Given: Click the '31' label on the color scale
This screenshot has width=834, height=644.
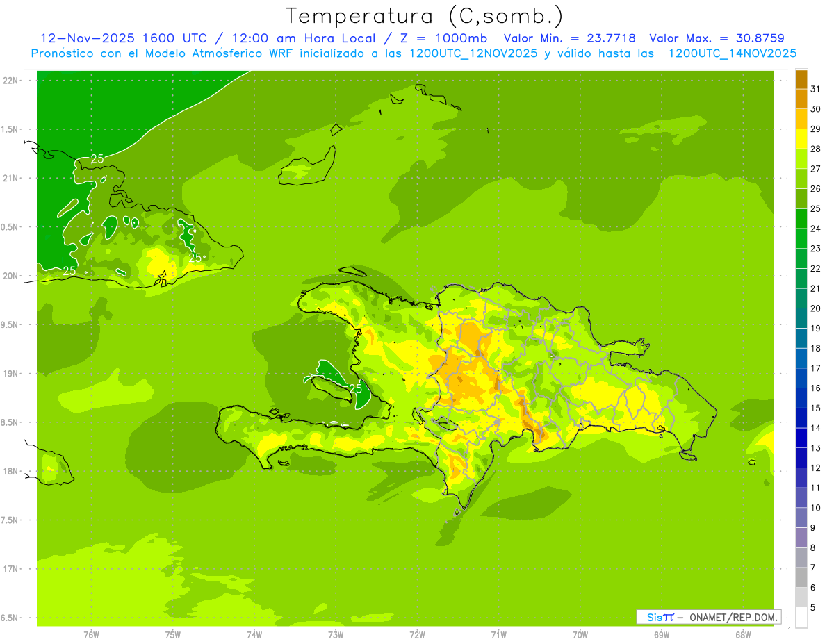Looking at the screenshot, I should [x=816, y=89].
